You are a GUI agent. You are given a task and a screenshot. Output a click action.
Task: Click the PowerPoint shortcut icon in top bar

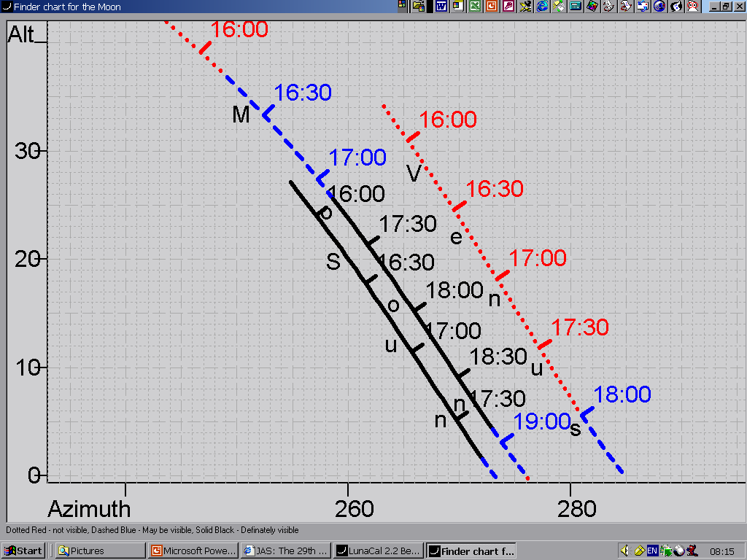pyautogui.click(x=492, y=7)
